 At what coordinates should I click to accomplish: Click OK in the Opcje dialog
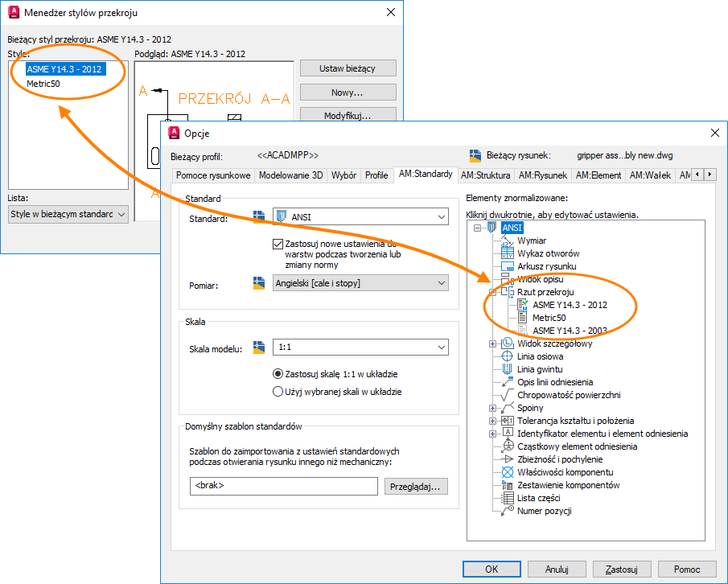(x=492, y=570)
